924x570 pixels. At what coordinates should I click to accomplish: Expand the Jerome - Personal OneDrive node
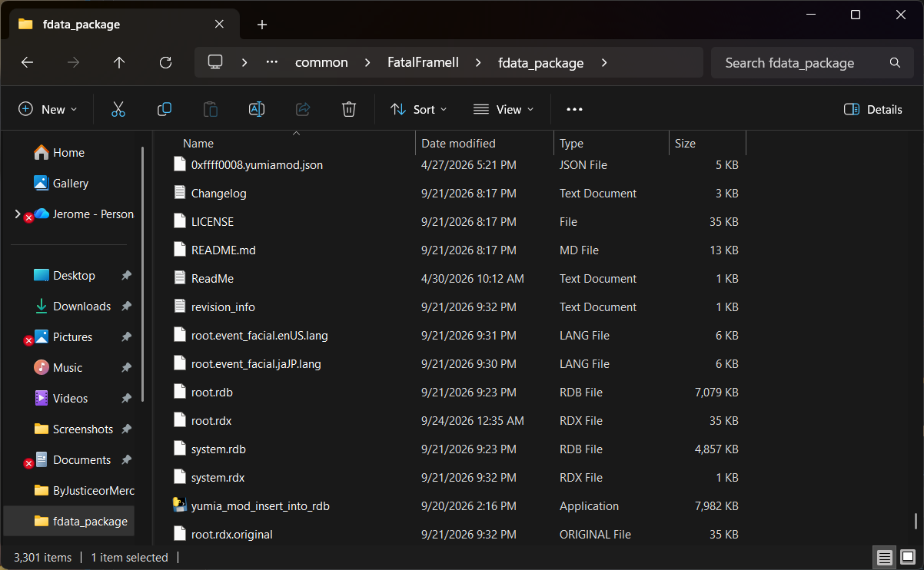click(18, 214)
